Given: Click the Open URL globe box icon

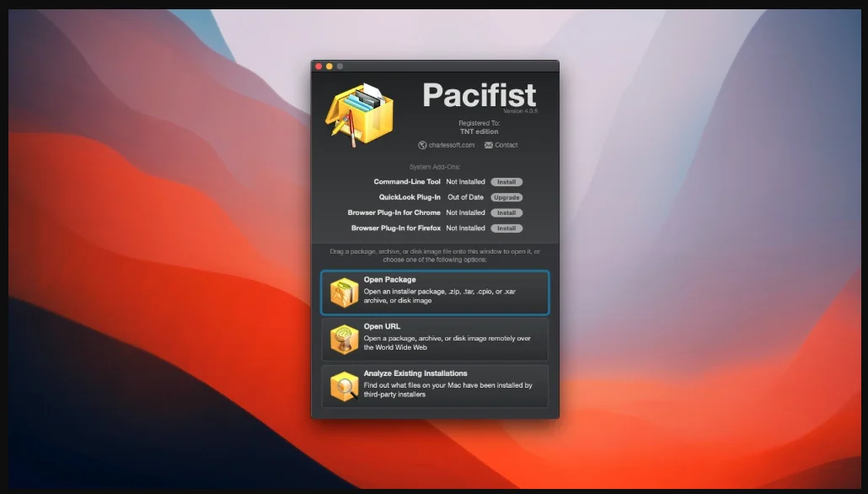Looking at the screenshot, I should point(345,340).
